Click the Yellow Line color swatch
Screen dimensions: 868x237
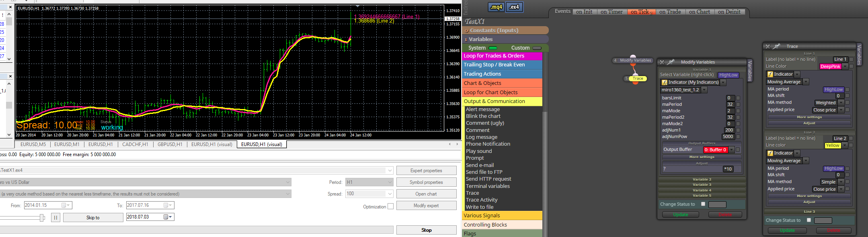(x=833, y=146)
